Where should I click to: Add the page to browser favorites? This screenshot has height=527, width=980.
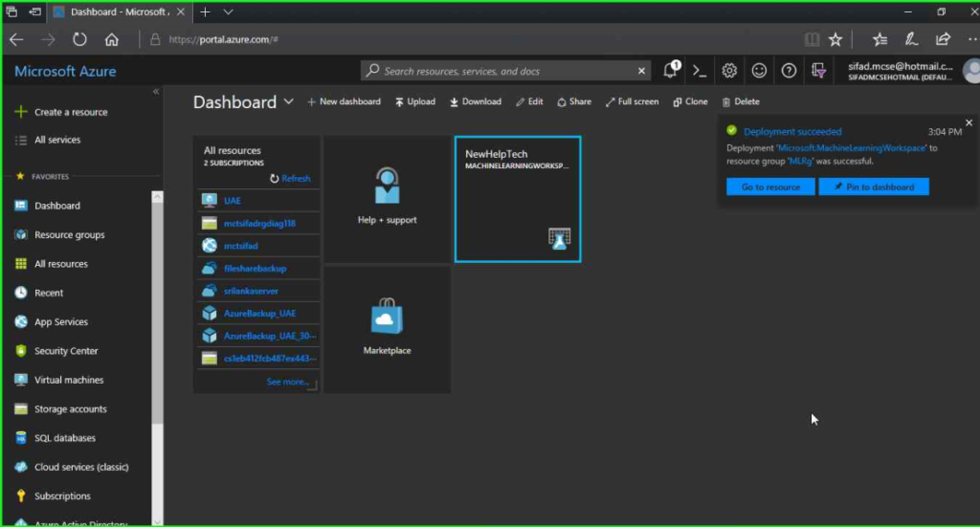[x=835, y=39]
